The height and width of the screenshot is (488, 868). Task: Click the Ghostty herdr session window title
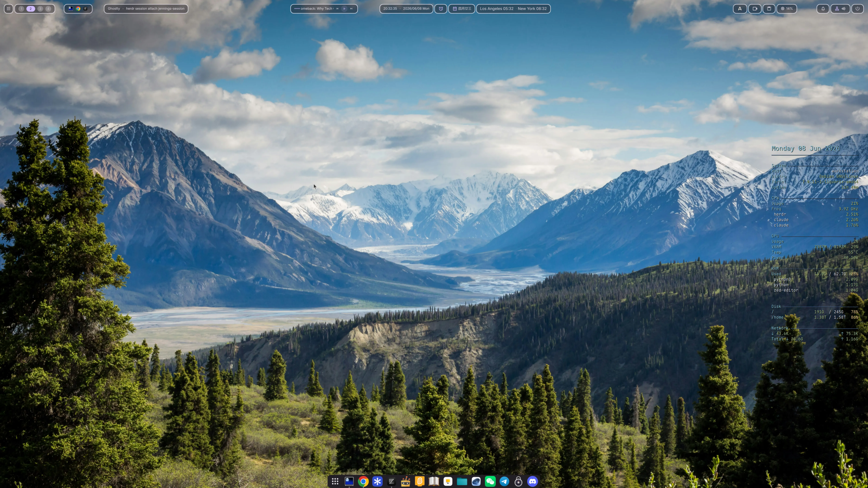click(146, 9)
